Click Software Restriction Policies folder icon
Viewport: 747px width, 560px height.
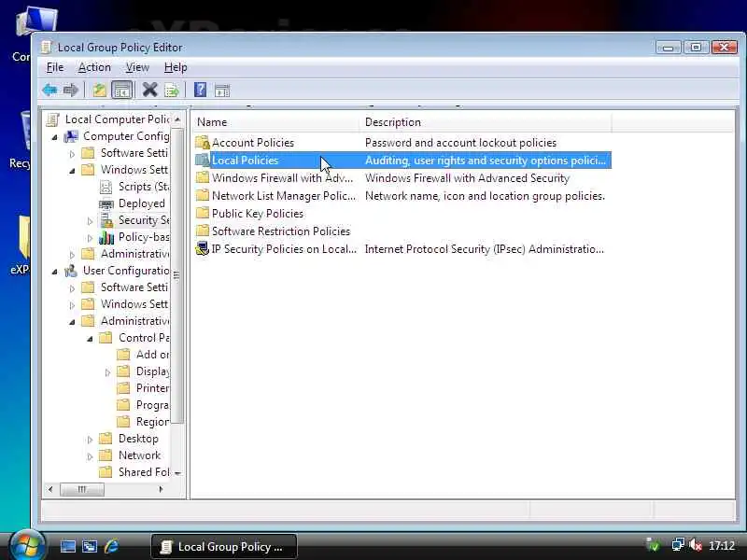(x=203, y=231)
